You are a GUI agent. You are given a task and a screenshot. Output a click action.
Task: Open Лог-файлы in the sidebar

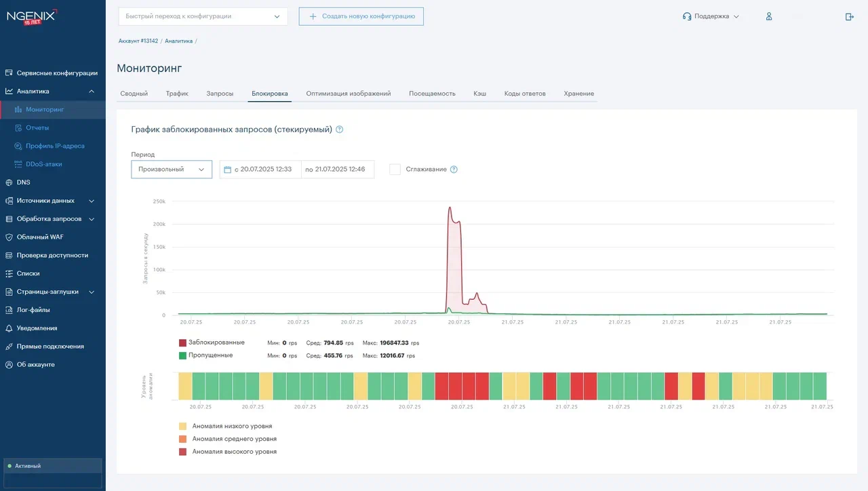click(x=33, y=310)
